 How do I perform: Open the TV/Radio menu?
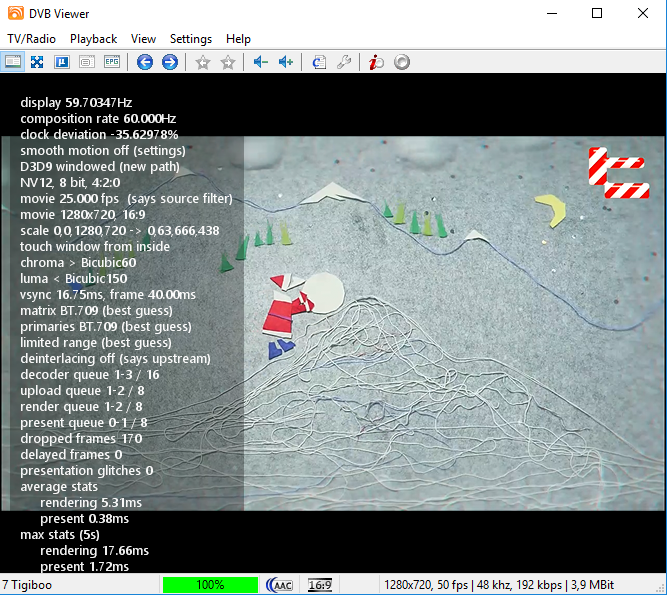click(31, 39)
